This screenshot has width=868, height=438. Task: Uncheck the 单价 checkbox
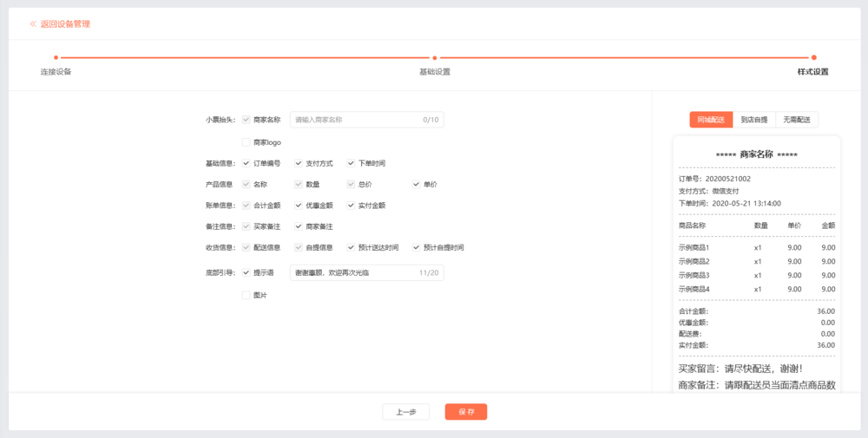[x=417, y=184]
